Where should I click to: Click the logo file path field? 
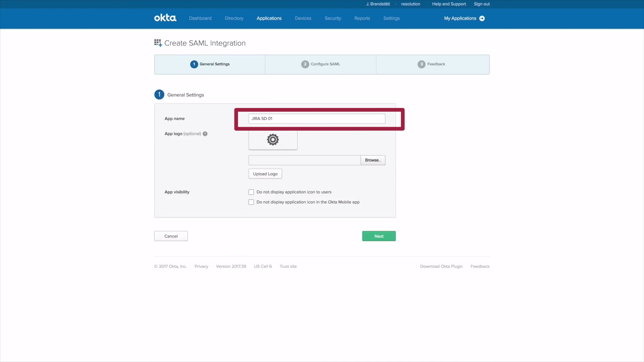click(304, 160)
